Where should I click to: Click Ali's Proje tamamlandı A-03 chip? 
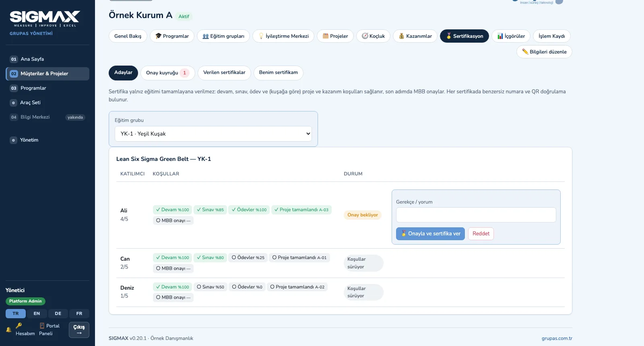click(x=301, y=210)
